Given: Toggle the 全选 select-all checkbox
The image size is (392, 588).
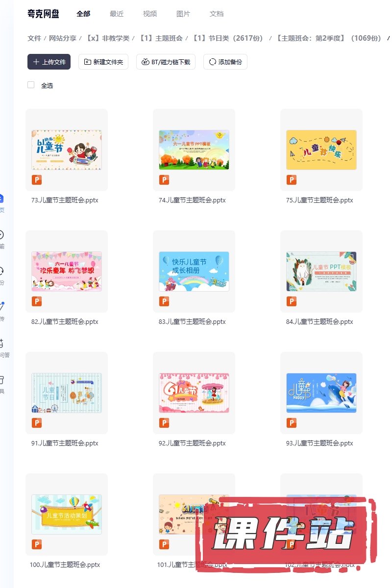Looking at the screenshot, I should coord(31,85).
